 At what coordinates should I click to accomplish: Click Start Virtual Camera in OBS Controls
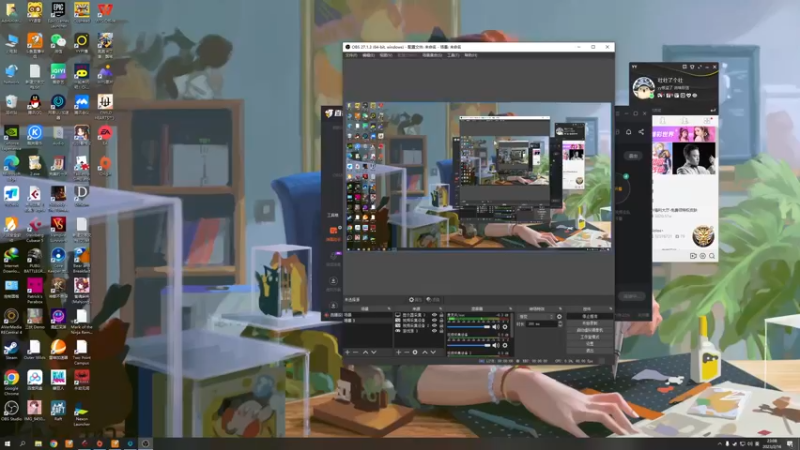[x=590, y=330]
